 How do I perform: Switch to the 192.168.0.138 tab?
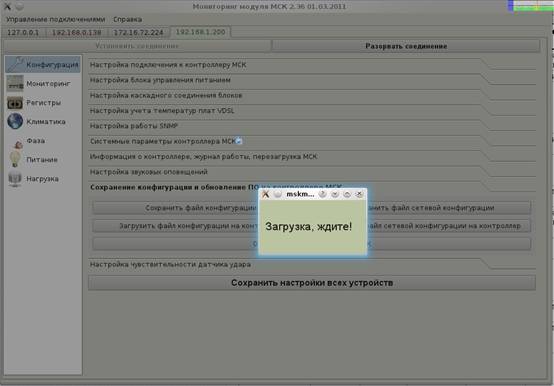pos(77,32)
